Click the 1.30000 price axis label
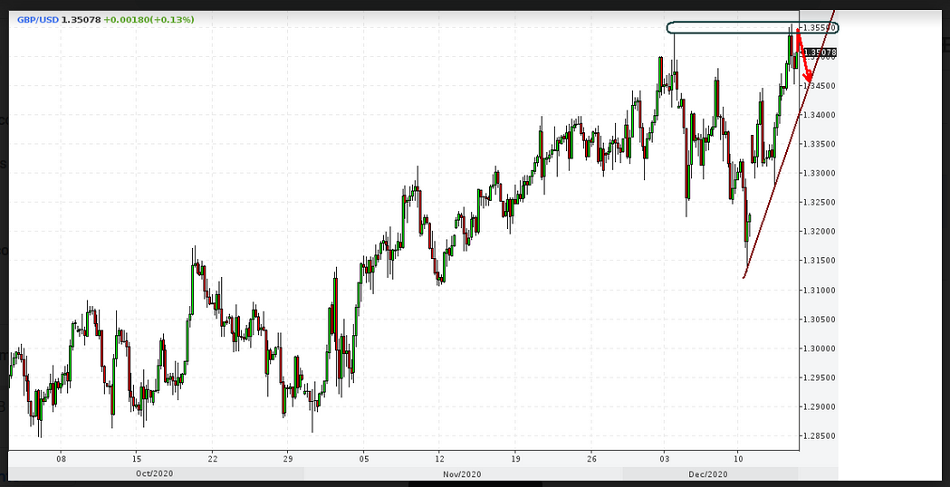The image size is (950, 487). [820, 348]
